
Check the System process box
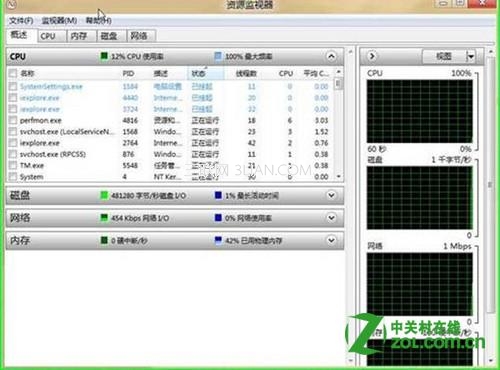click(x=13, y=176)
